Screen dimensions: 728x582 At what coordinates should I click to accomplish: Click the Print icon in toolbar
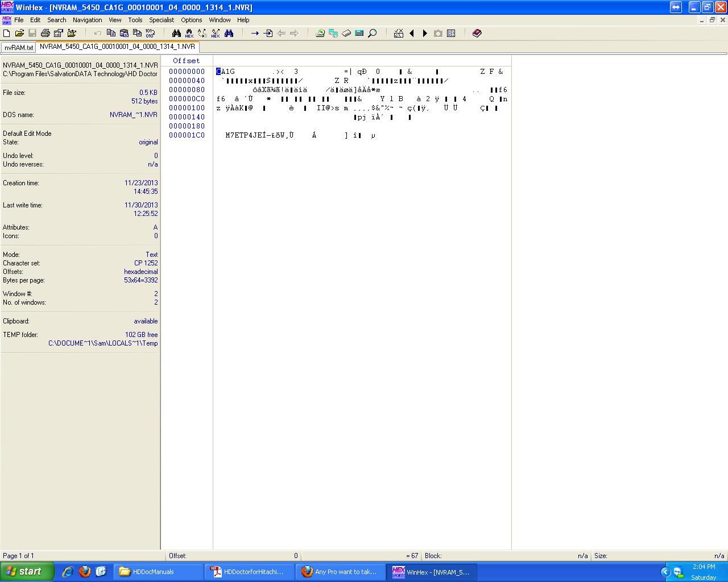pos(45,34)
